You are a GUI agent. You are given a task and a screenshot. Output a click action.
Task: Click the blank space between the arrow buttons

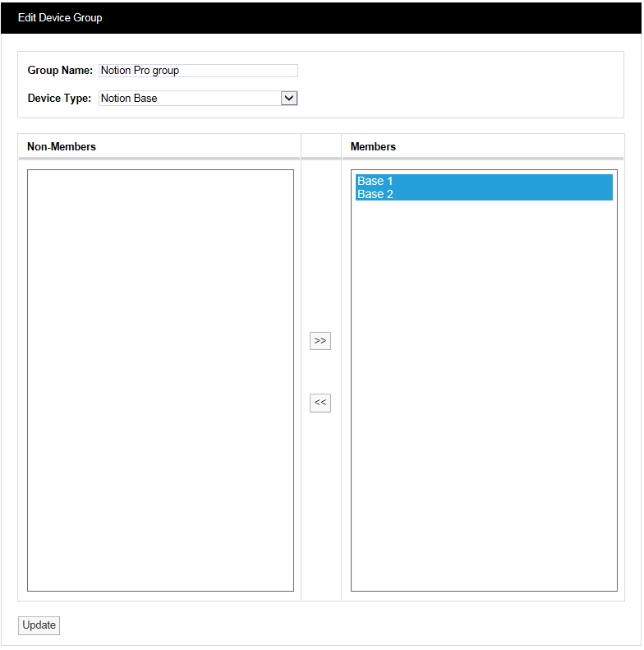point(320,371)
